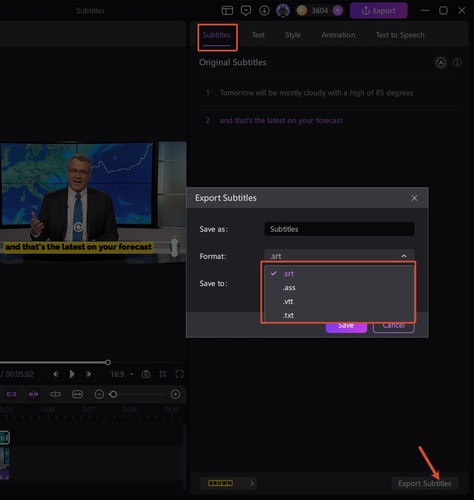Open the Text to Speech tab
The width and height of the screenshot is (474, 500).
coord(400,35)
